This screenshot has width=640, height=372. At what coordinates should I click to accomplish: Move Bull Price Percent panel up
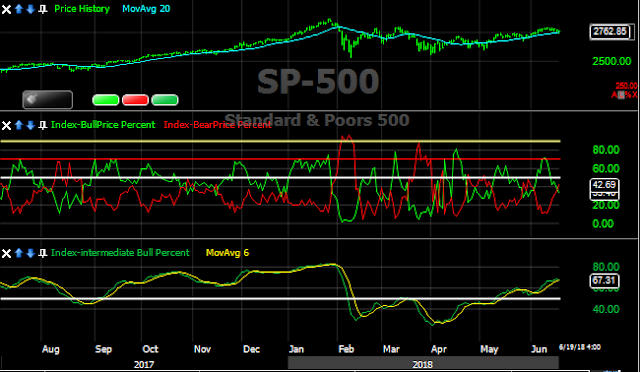coord(18,125)
